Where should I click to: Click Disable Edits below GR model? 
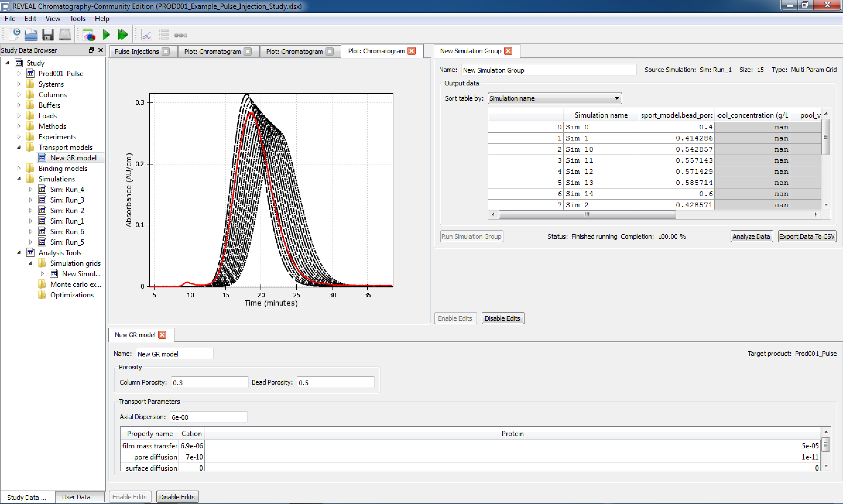click(x=177, y=497)
